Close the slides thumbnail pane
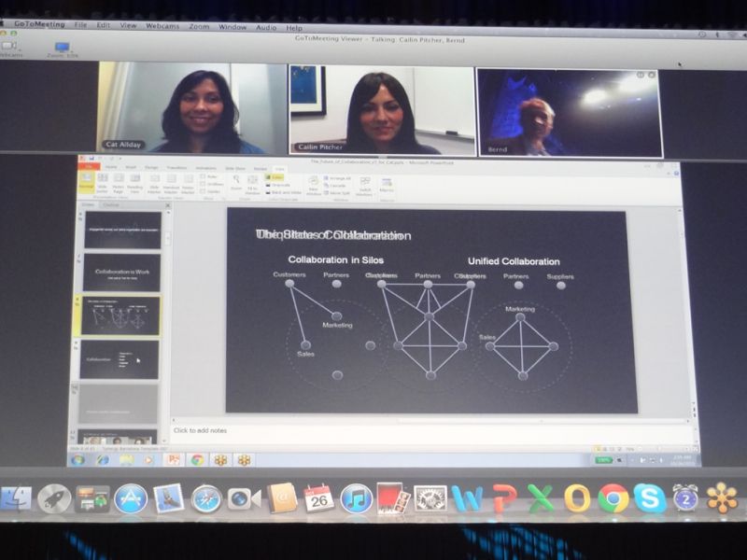Image resolution: width=747 pixels, height=560 pixels. click(x=168, y=205)
